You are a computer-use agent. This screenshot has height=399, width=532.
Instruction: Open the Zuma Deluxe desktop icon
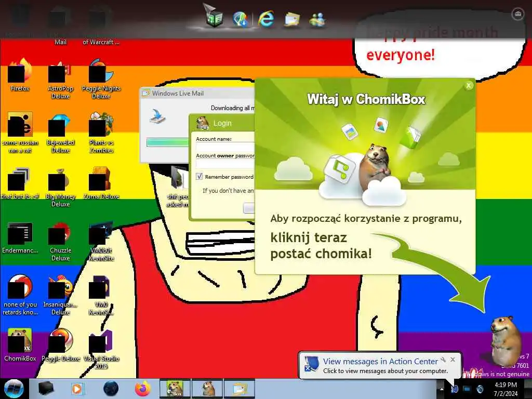(101, 183)
